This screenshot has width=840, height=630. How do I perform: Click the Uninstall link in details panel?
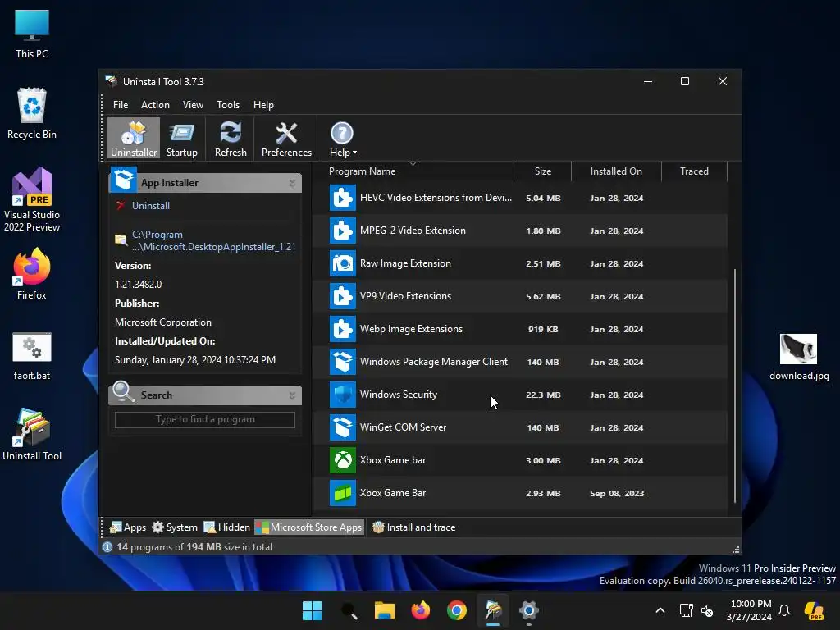pyautogui.click(x=151, y=206)
